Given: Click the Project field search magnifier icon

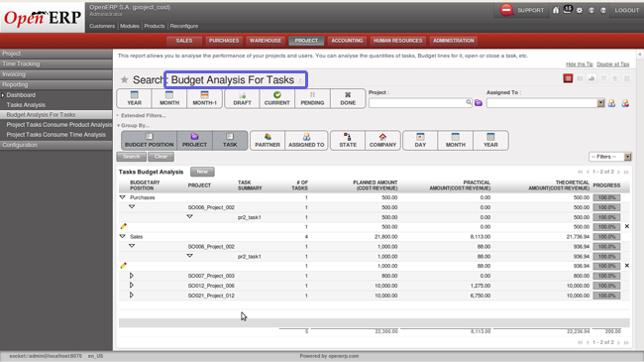Looking at the screenshot, I should point(469,102).
